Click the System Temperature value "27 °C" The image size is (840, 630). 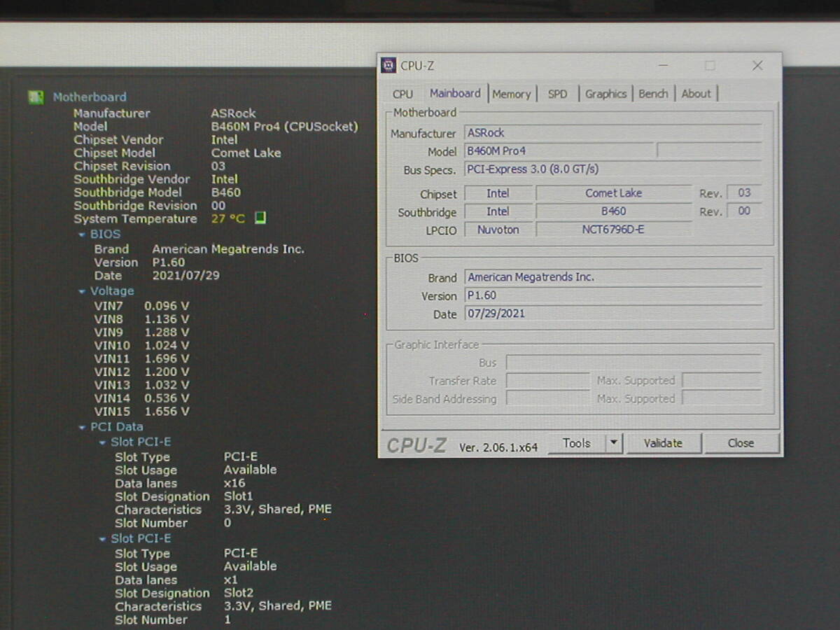[228, 219]
